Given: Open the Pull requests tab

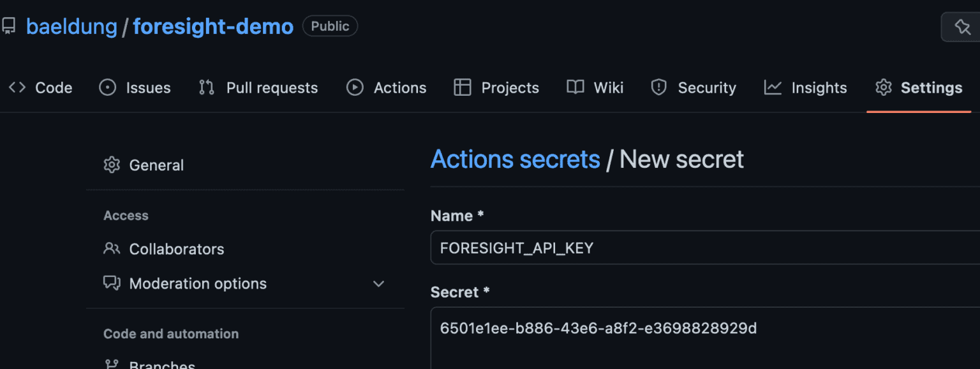Looking at the screenshot, I should pyautogui.click(x=272, y=87).
